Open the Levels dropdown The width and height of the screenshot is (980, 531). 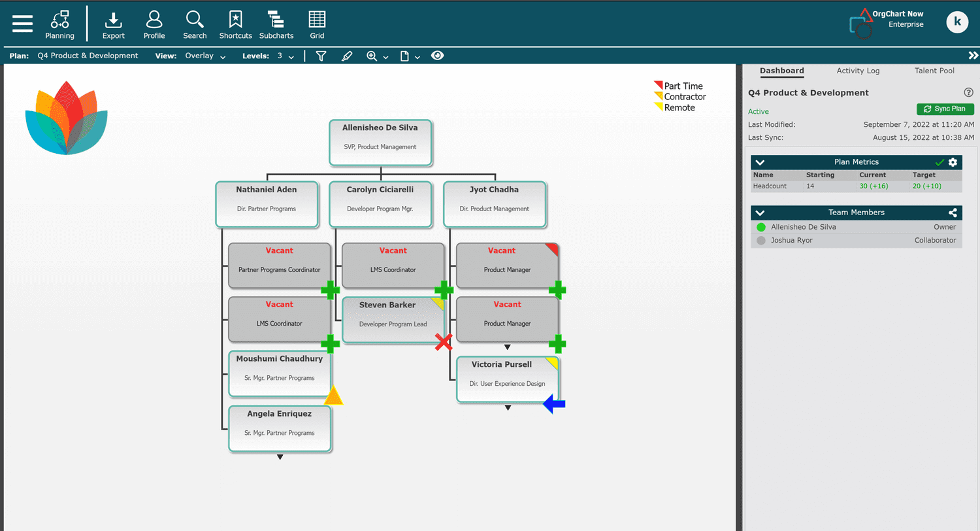point(285,56)
